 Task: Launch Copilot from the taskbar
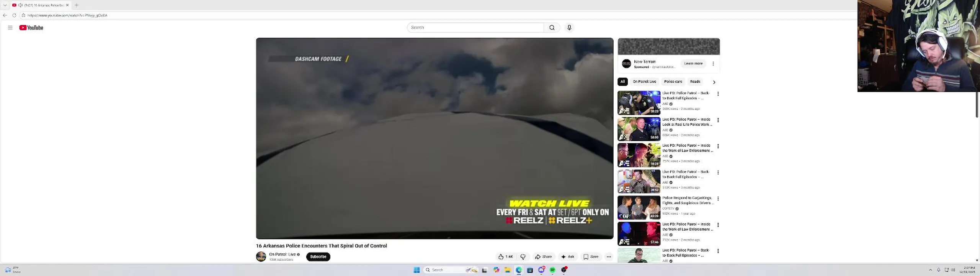point(496,270)
